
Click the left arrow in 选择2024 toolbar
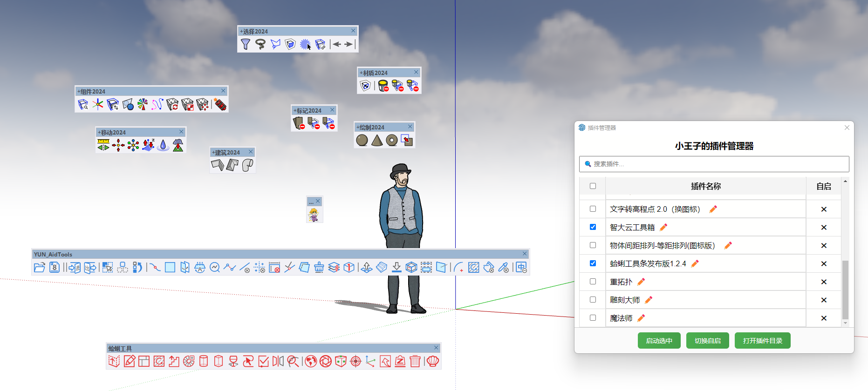point(337,44)
